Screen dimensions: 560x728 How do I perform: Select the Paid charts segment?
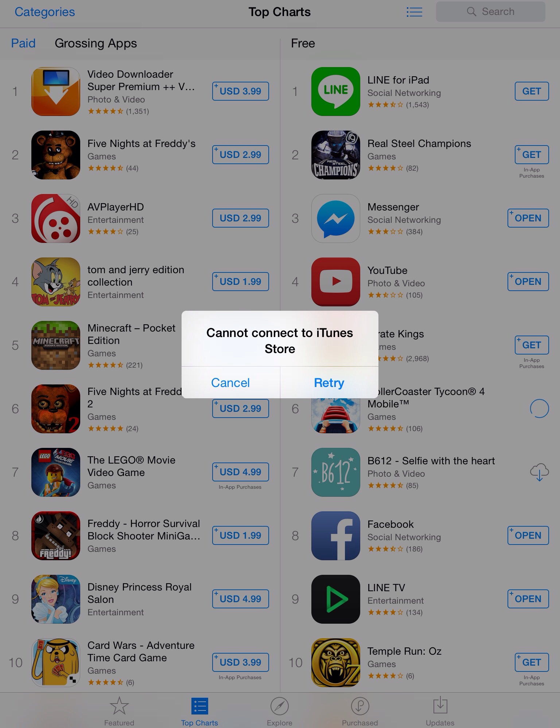click(23, 43)
